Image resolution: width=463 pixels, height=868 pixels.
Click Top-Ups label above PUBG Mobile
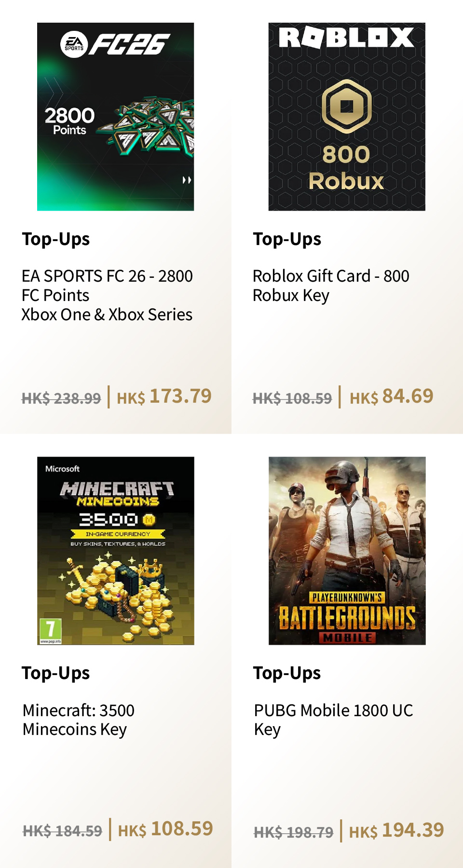[287, 673]
